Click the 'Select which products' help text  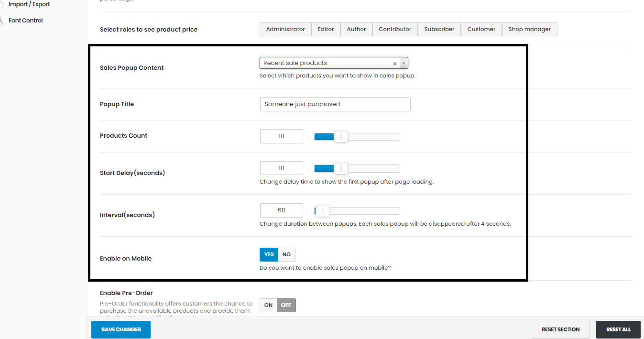(337, 76)
